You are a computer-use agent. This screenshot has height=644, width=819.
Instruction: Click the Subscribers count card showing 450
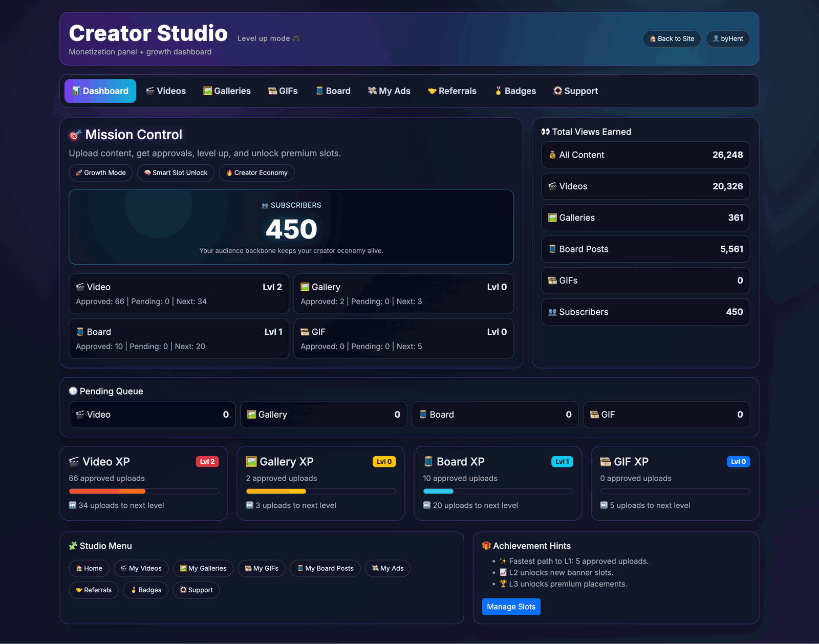[x=291, y=227]
